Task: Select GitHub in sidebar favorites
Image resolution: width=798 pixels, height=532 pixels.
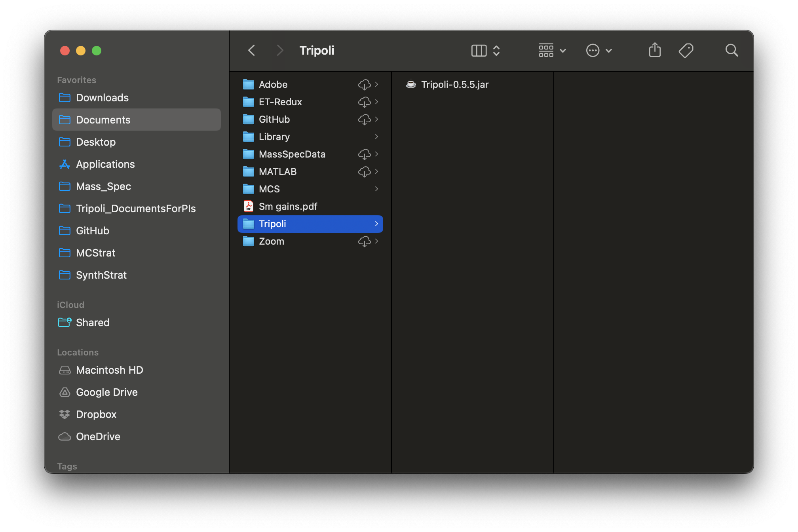Action: (x=137, y=230)
